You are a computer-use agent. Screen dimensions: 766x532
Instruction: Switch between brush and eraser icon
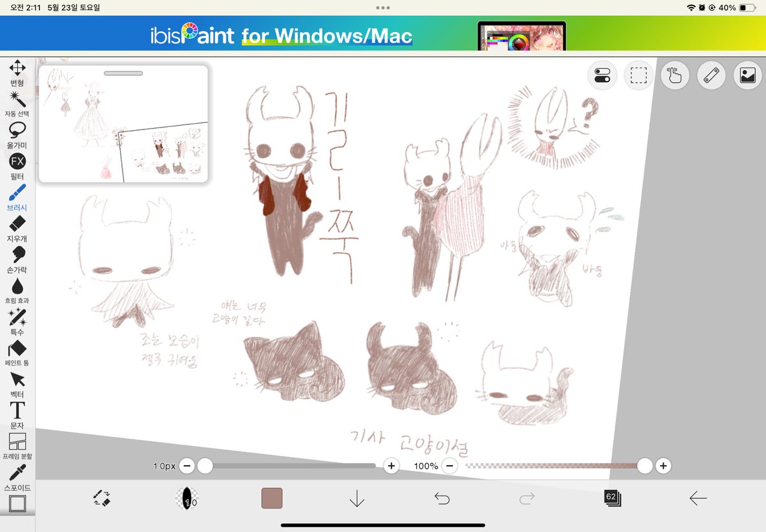[x=101, y=498]
